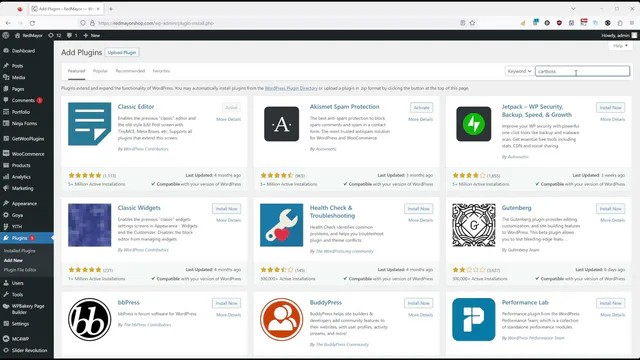The height and width of the screenshot is (360, 640).
Task: Open GetWooPlugins in the sidebar
Action: [x=28, y=139]
